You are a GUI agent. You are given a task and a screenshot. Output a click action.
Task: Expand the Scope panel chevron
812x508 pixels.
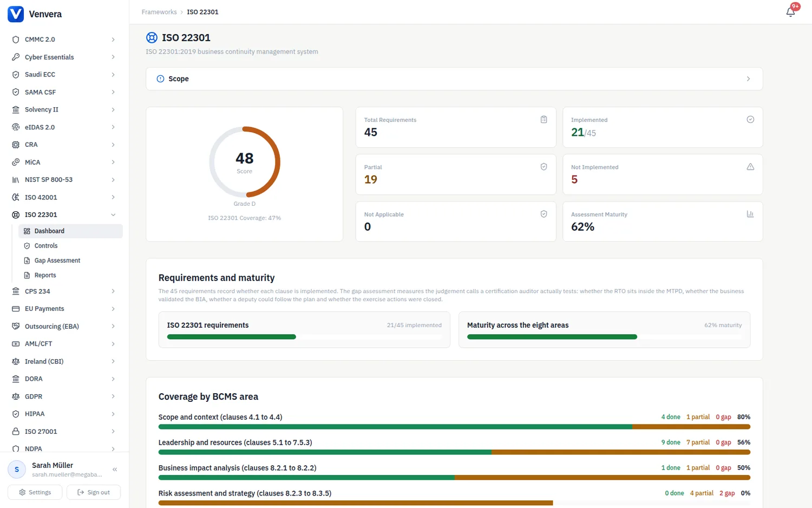coord(748,79)
